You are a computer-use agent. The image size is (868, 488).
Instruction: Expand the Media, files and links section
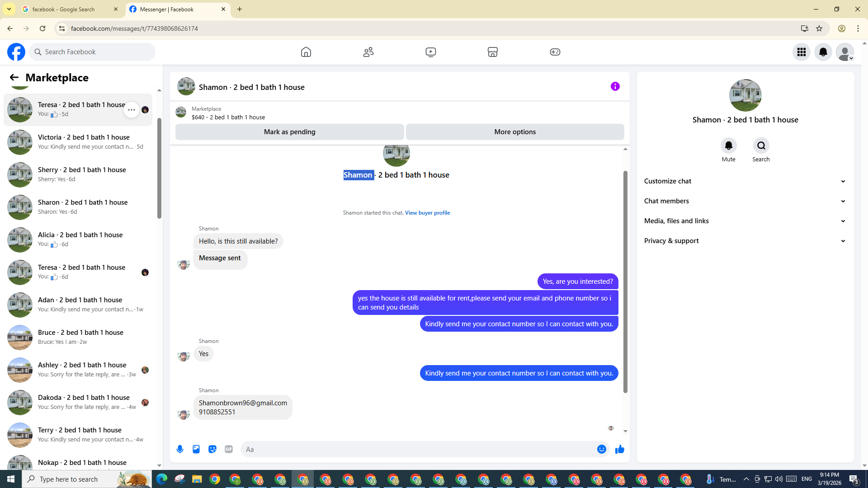[745, 221]
